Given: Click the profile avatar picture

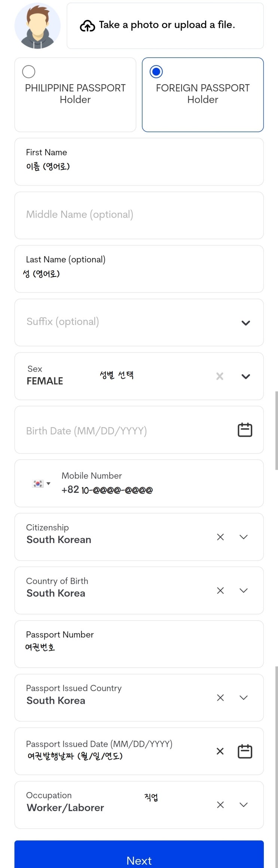Looking at the screenshot, I should pyautogui.click(x=37, y=26).
